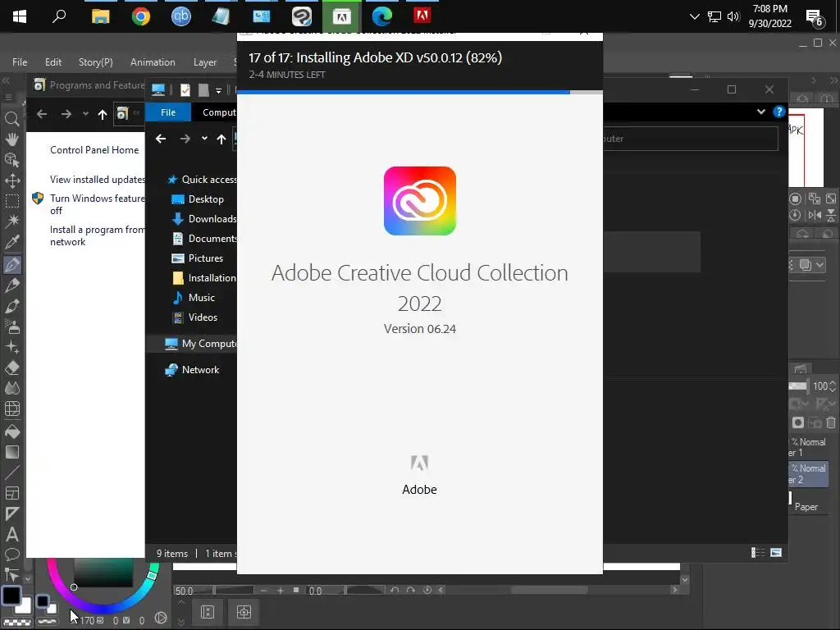This screenshot has height=630, width=840.
Task: Select the Move layer tool
Action: (x=11, y=180)
